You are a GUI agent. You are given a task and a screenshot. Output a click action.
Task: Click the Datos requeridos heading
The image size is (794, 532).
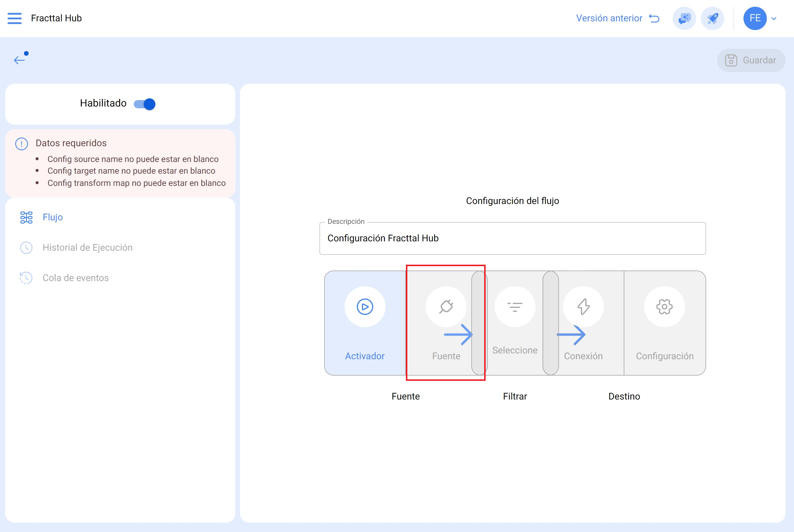(x=71, y=143)
